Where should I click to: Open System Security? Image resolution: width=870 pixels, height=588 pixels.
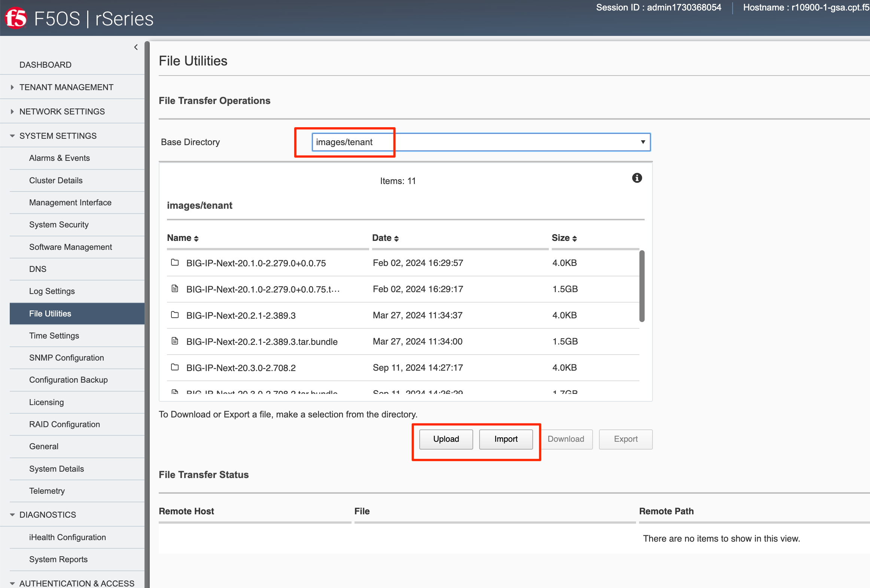tap(59, 224)
